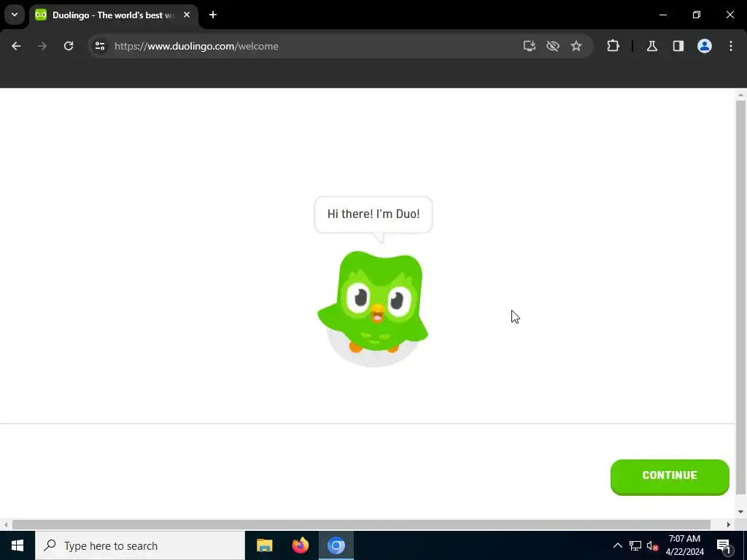Open Chrome Labs flask icon
This screenshot has height=560, width=747.
[x=651, y=46]
